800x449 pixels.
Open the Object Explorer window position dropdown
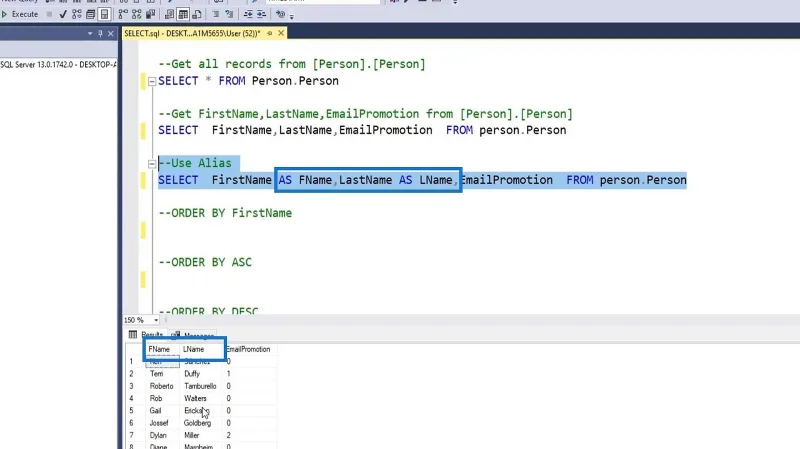pos(90,33)
